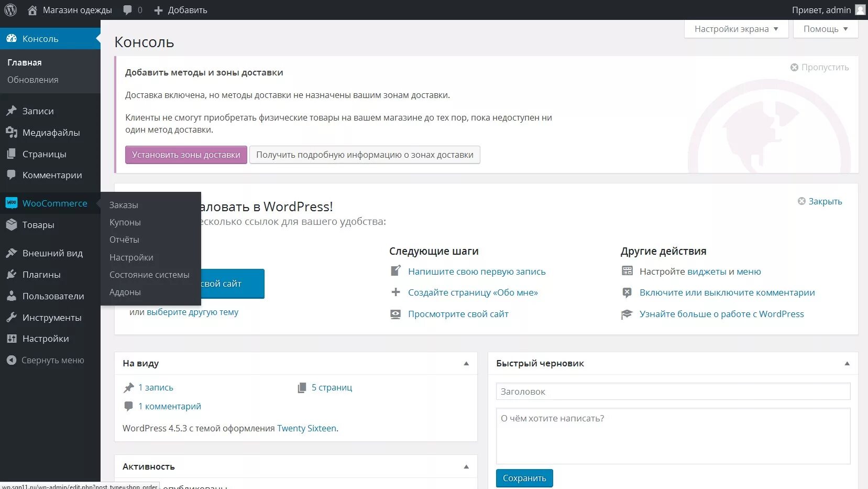Open Купоны in WooCommerce submenu
868x489 pixels.
[125, 222]
